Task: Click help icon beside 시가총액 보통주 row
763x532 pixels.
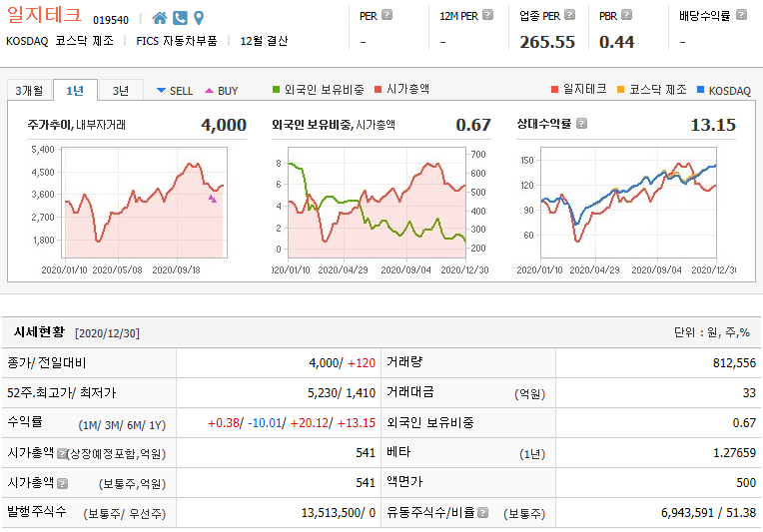Action: (x=62, y=483)
